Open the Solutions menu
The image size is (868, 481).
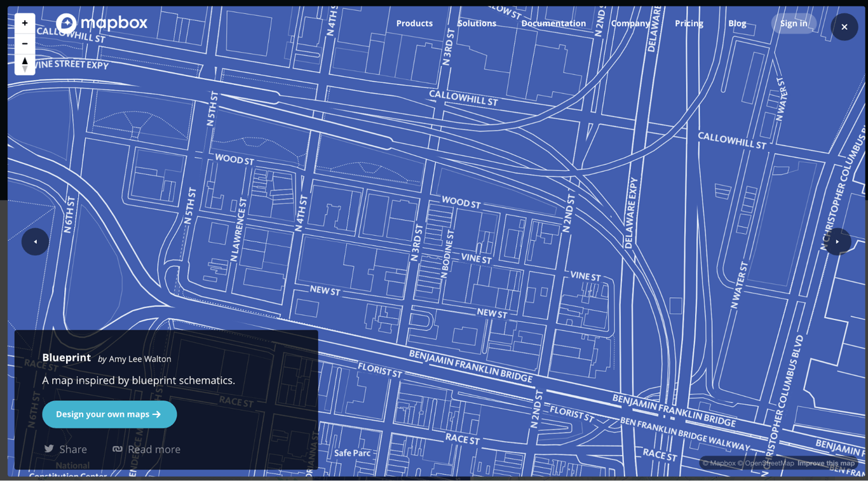[477, 24]
